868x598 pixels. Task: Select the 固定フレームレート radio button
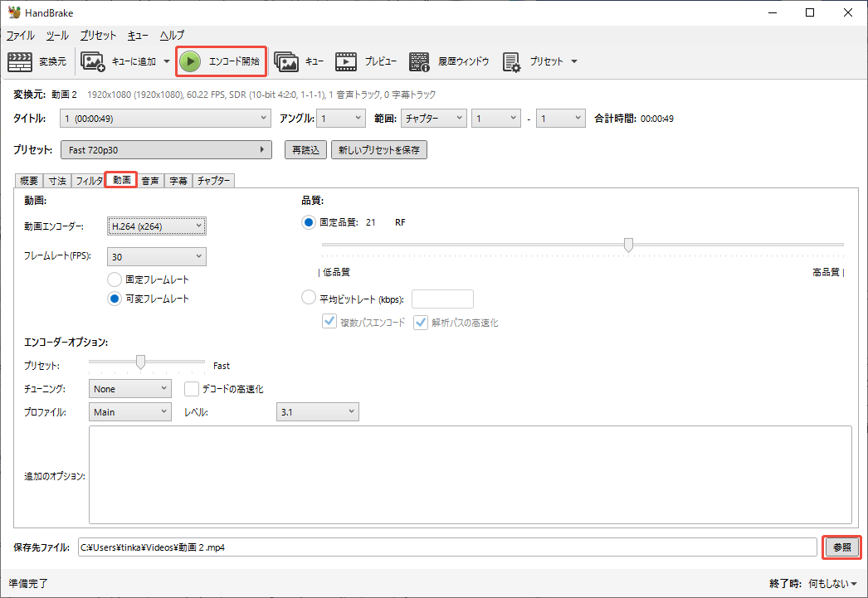tap(115, 280)
